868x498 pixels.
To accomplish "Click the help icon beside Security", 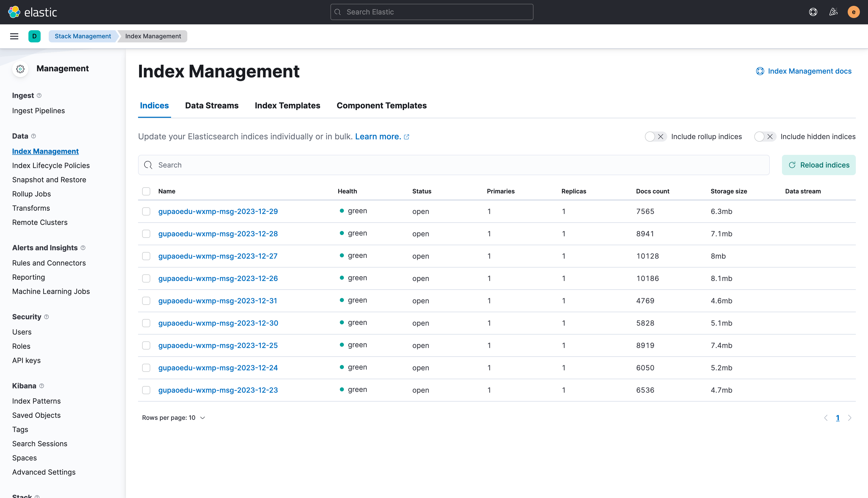I will coord(46,317).
